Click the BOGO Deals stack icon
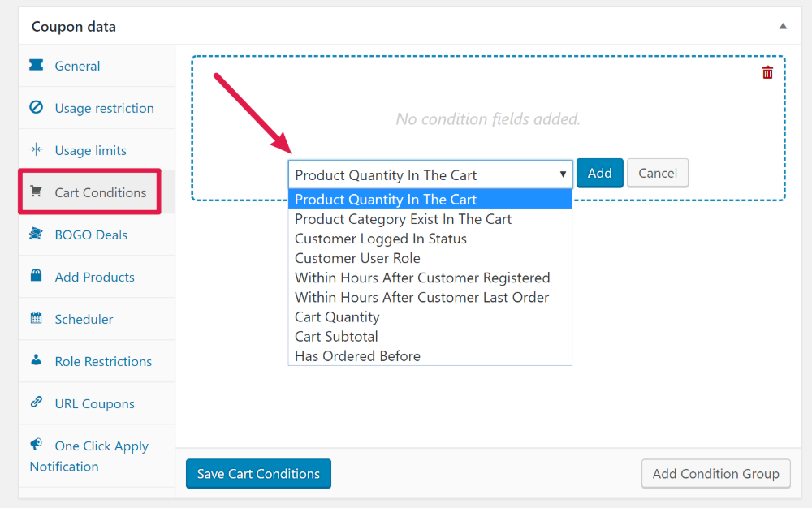 (x=37, y=234)
